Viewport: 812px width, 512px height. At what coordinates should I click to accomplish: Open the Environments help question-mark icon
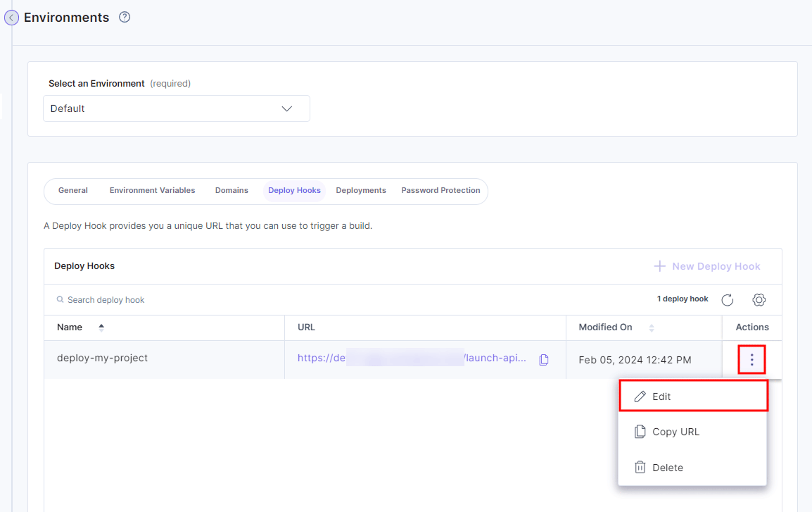coord(124,17)
